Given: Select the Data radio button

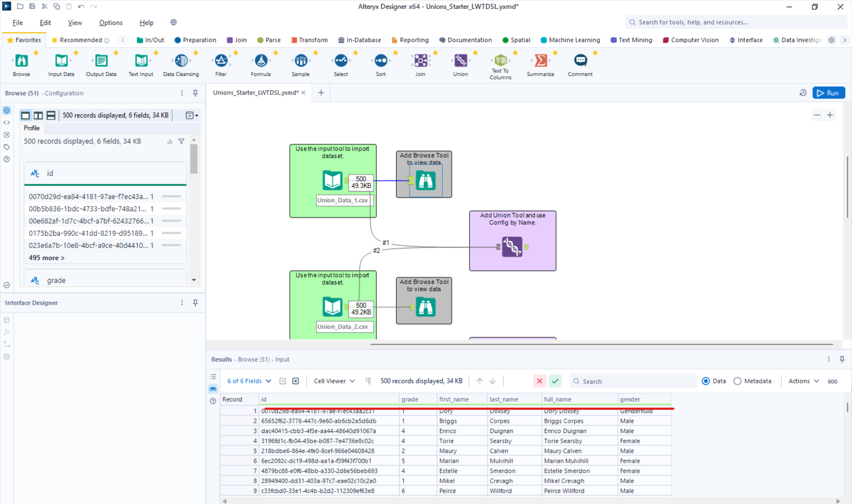Looking at the screenshot, I should [x=706, y=381].
